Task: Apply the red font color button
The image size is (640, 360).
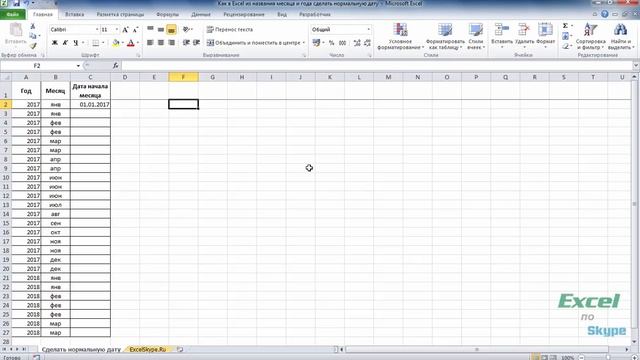Action: coord(131,43)
